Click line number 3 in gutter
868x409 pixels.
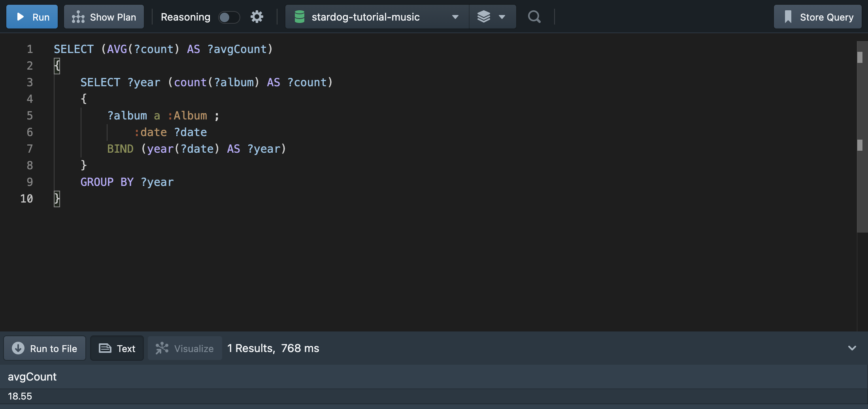pyautogui.click(x=30, y=82)
